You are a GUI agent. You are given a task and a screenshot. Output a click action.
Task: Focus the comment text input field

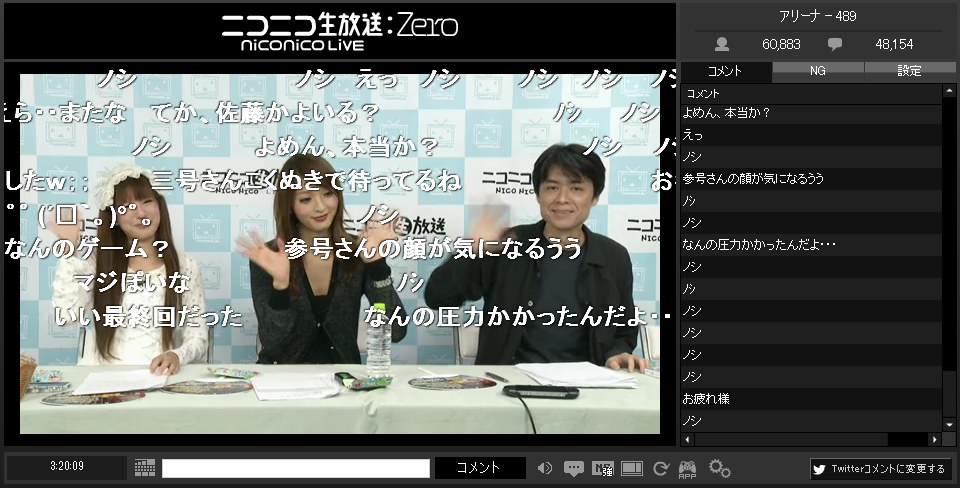point(296,468)
